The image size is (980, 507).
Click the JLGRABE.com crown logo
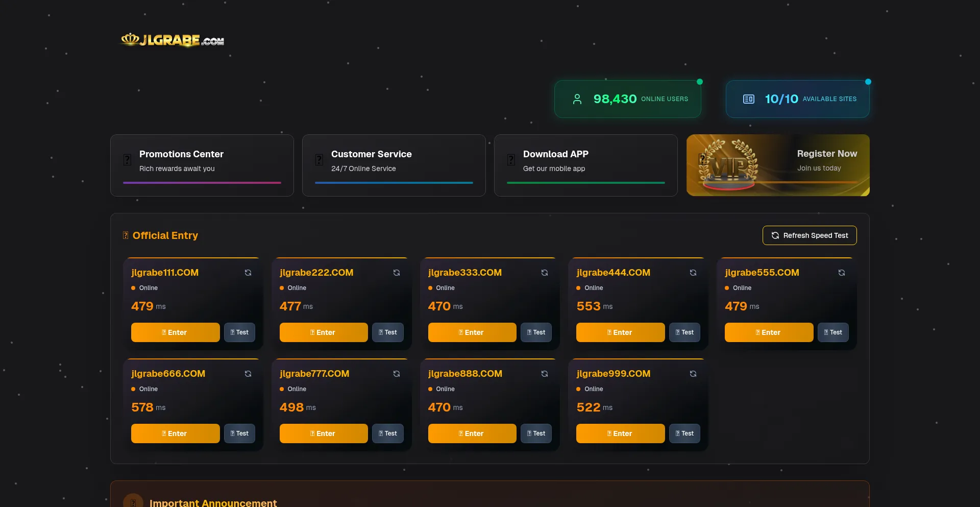point(173,40)
